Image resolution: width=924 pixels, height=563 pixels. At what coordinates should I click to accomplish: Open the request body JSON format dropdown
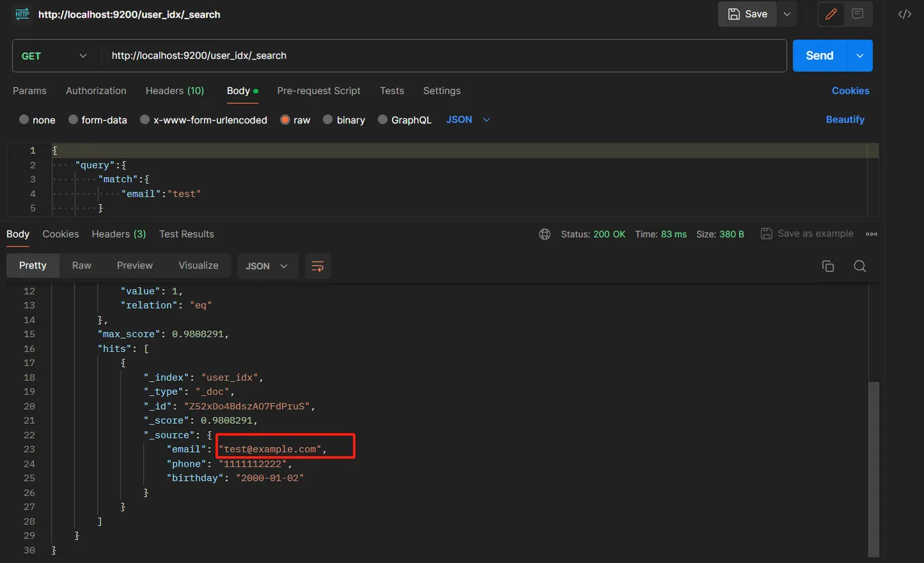(x=469, y=119)
